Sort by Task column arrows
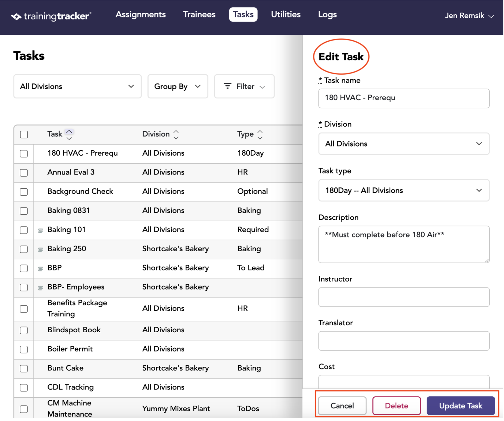 pos(69,135)
